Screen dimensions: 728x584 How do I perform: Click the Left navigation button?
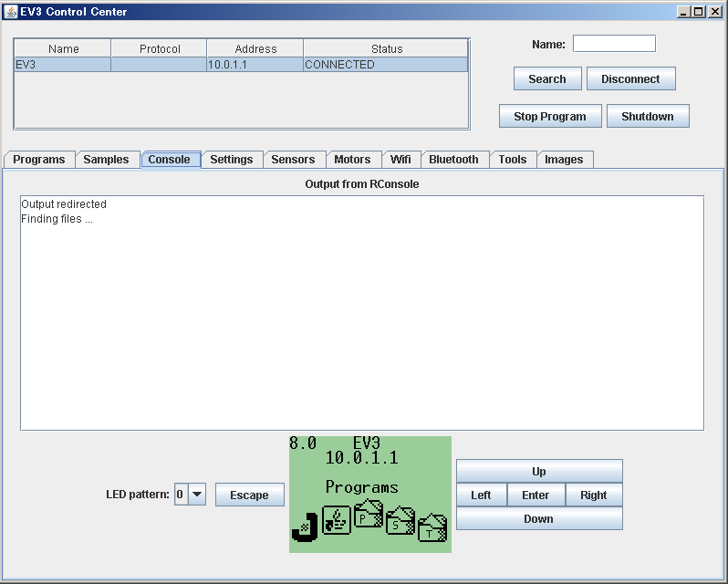point(481,495)
